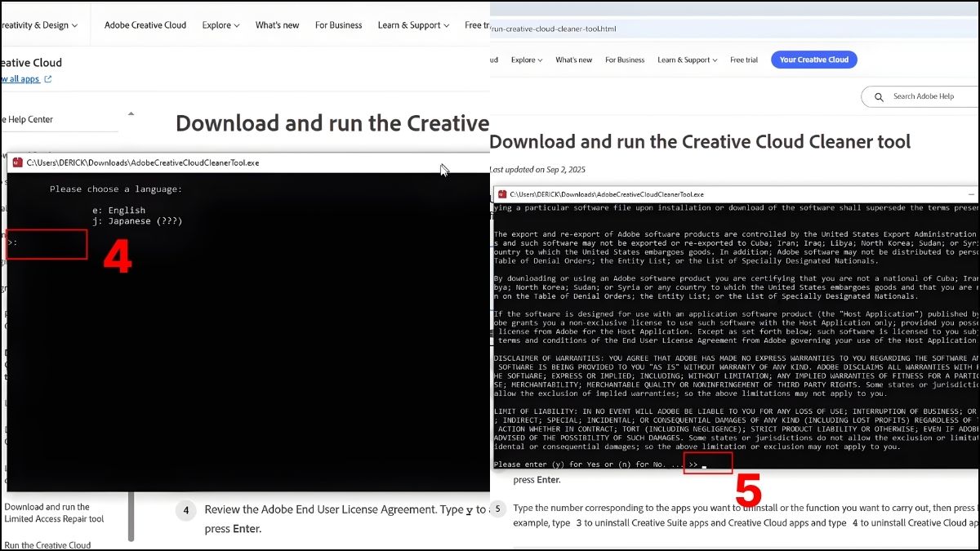Click the .exe icon in right console title bar
980x551 pixels.
[x=502, y=194]
